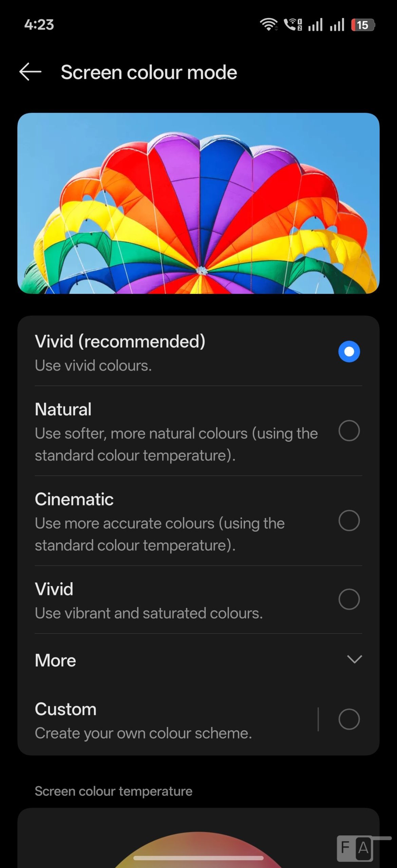Screen dimensions: 397x868
Task: Choose the Vivid saturated colours radio button
Action: click(349, 599)
